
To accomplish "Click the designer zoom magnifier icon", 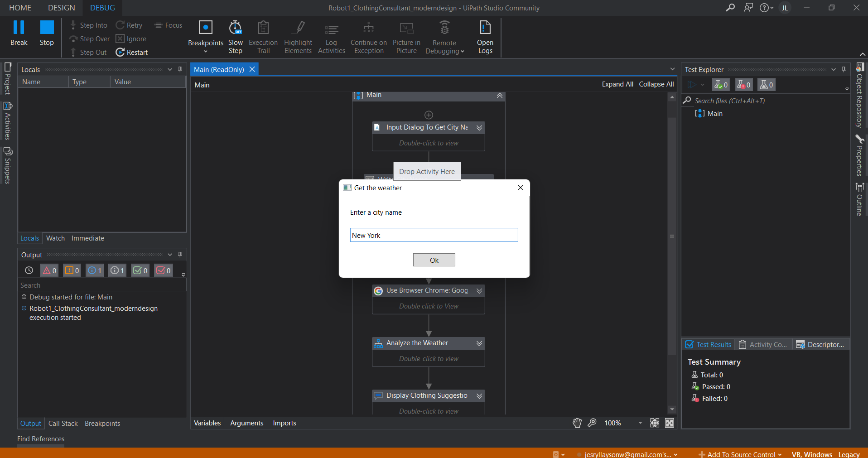I will pos(592,423).
